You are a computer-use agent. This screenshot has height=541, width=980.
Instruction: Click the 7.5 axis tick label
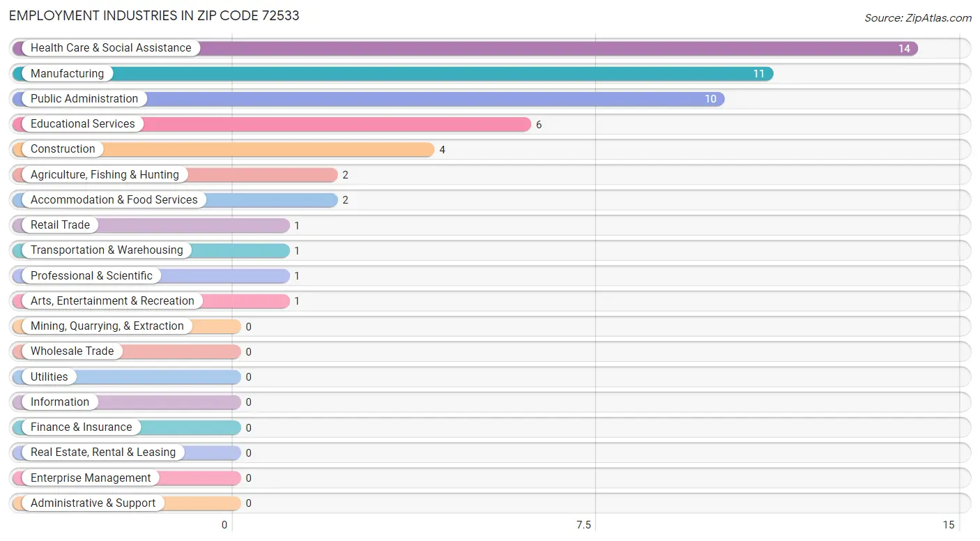coord(583,525)
